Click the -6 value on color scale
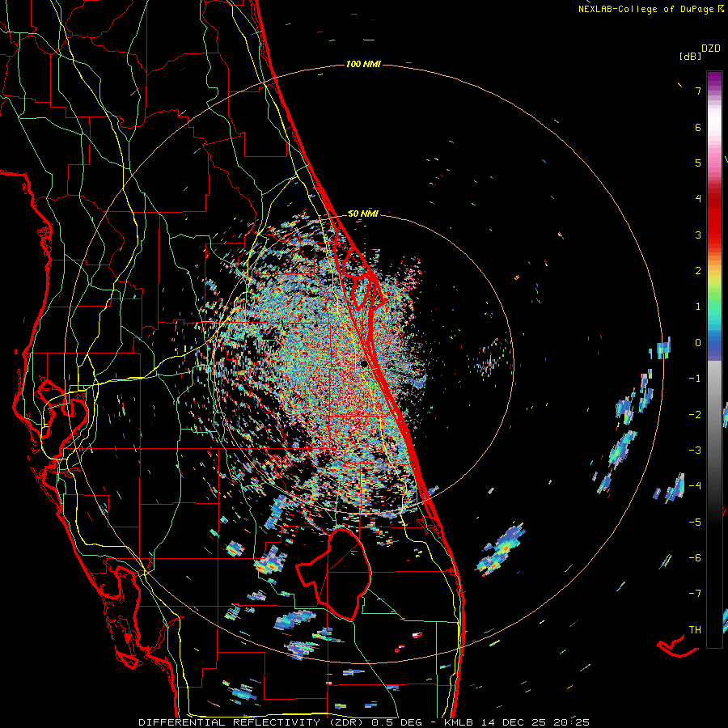 pyautogui.click(x=695, y=558)
